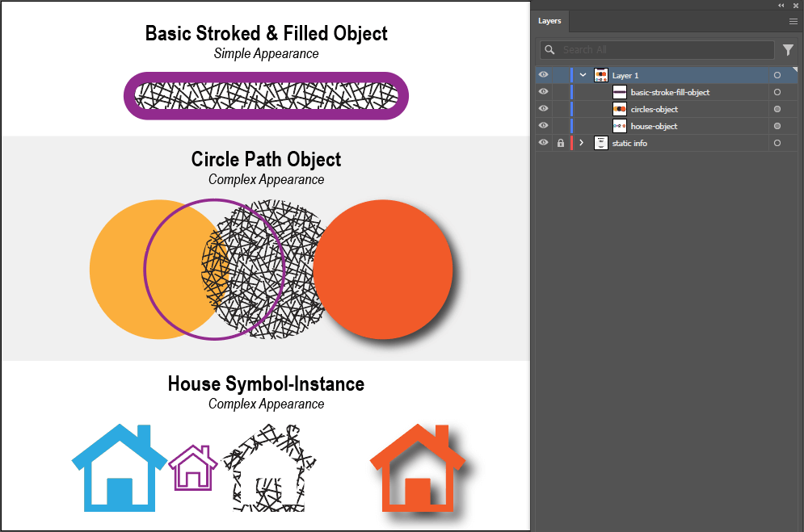Collapse the Layer 1 tree

click(x=583, y=75)
